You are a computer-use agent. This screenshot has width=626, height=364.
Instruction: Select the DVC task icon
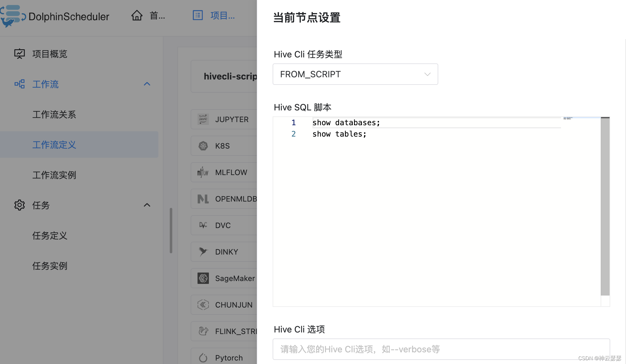[x=203, y=225]
